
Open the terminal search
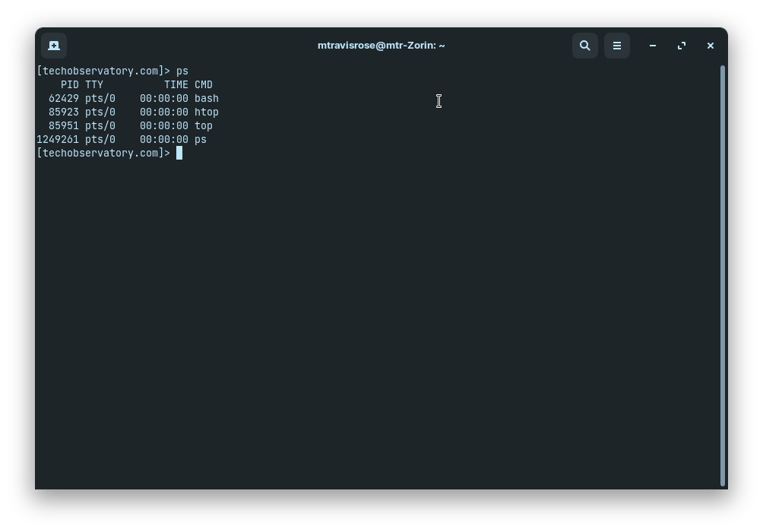[x=585, y=46]
